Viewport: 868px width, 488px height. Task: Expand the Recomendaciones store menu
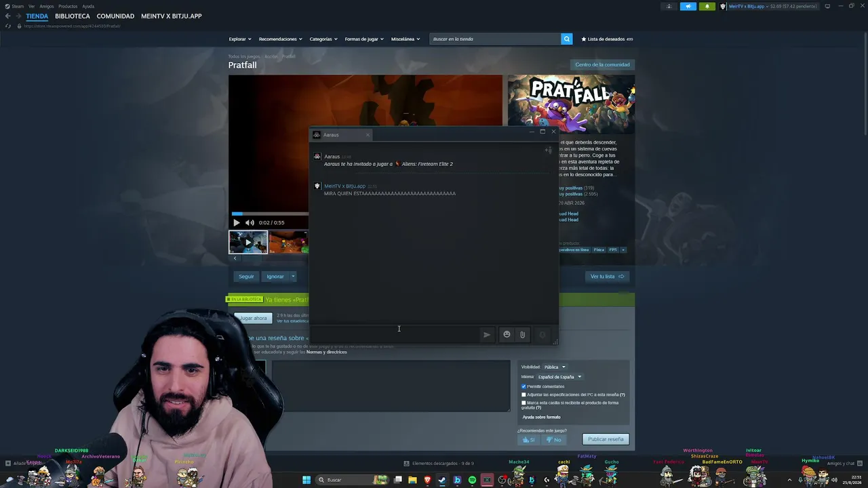pos(281,39)
